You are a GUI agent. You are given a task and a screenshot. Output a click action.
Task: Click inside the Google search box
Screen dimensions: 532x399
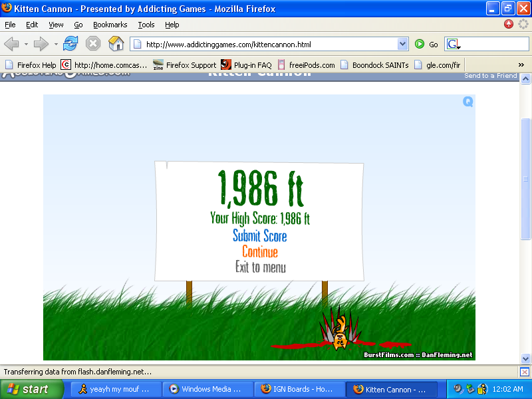[495, 44]
